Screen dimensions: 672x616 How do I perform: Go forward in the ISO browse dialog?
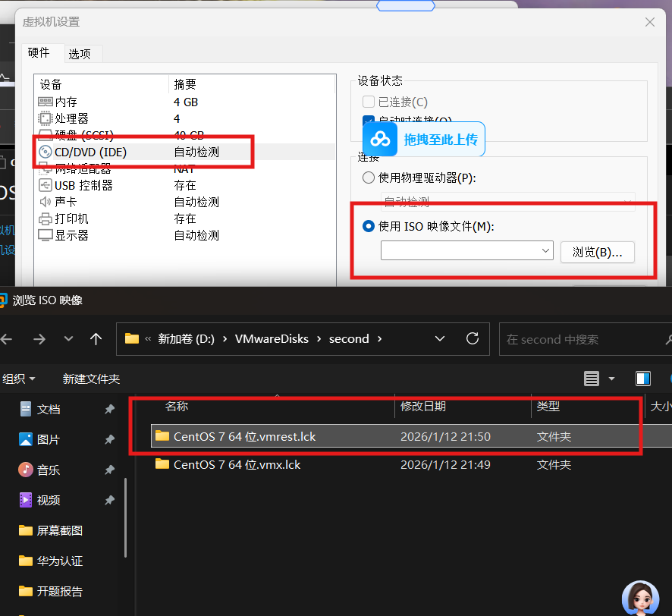click(39, 340)
